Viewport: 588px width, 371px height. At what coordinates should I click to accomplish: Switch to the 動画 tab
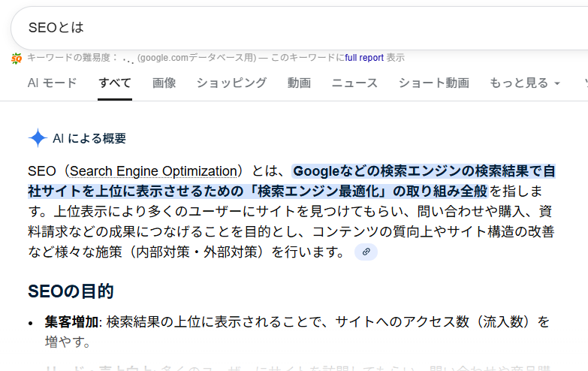pos(299,83)
